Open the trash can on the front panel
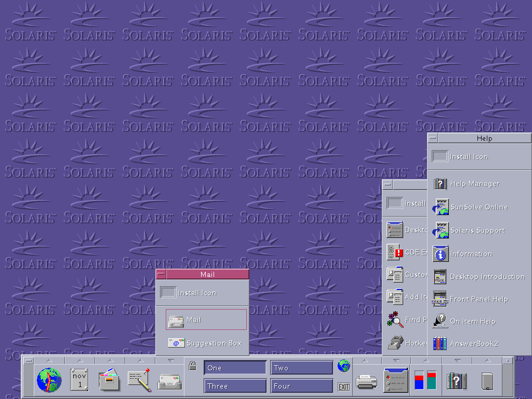This screenshot has width=532, height=399. pyautogui.click(x=487, y=381)
